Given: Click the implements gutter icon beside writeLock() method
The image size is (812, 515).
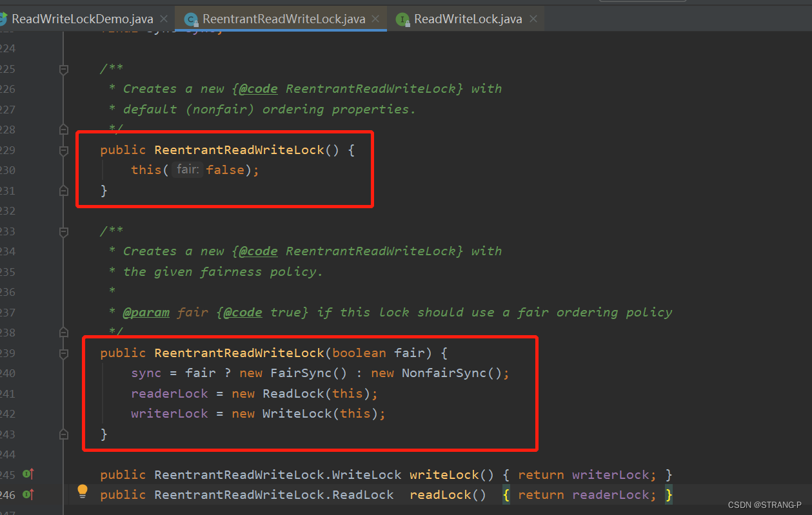Looking at the screenshot, I should pos(28,474).
